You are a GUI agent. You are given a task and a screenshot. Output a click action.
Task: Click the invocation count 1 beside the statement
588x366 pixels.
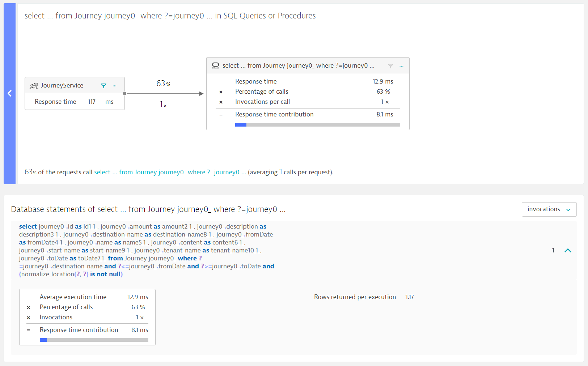(x=553, y=250)
